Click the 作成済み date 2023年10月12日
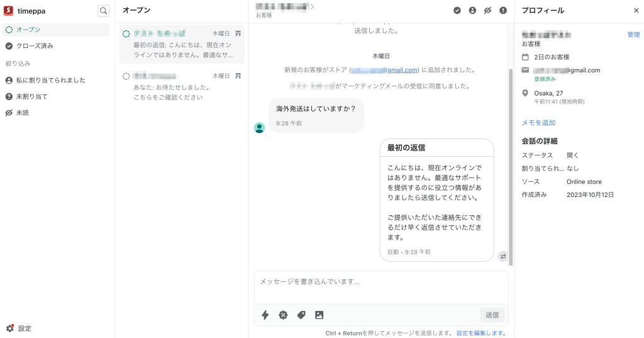 (x=590, y=194)
